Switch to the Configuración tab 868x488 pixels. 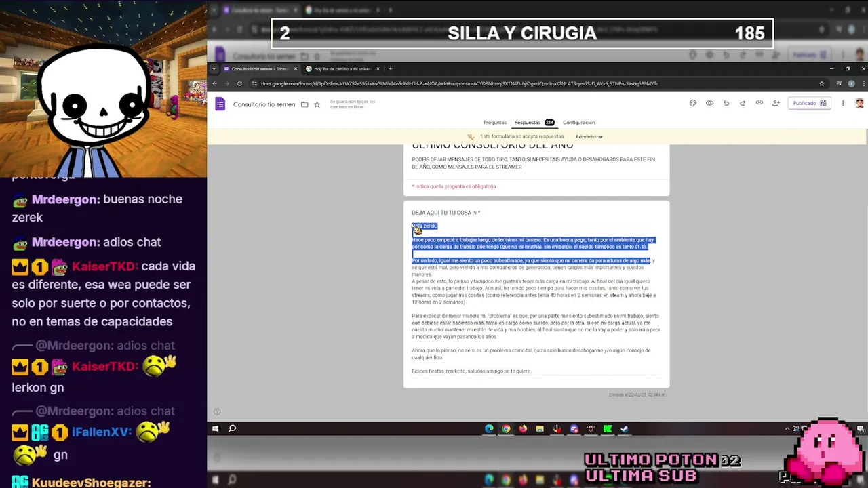pyautogui.click(x=578, y=123)
